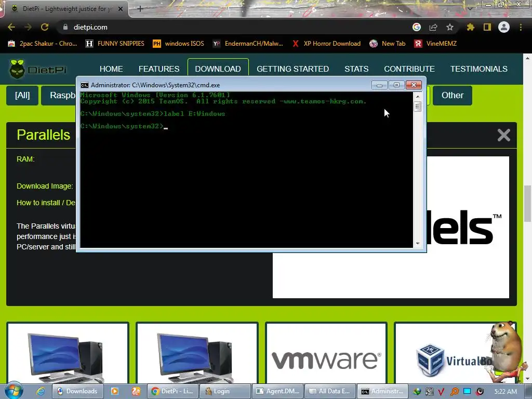Go to the HOME menu item
The width and height of the screenshot is (532, 399).
point(111,69)
